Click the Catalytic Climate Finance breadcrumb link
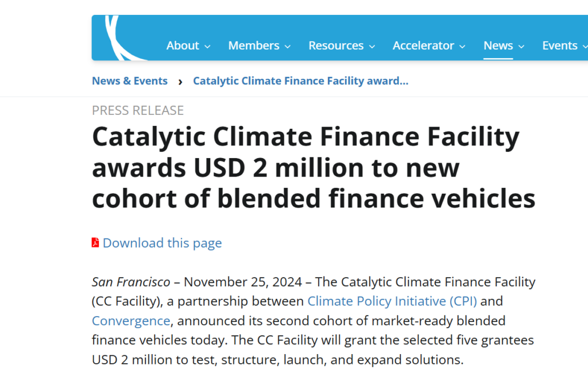 [301, 80]
